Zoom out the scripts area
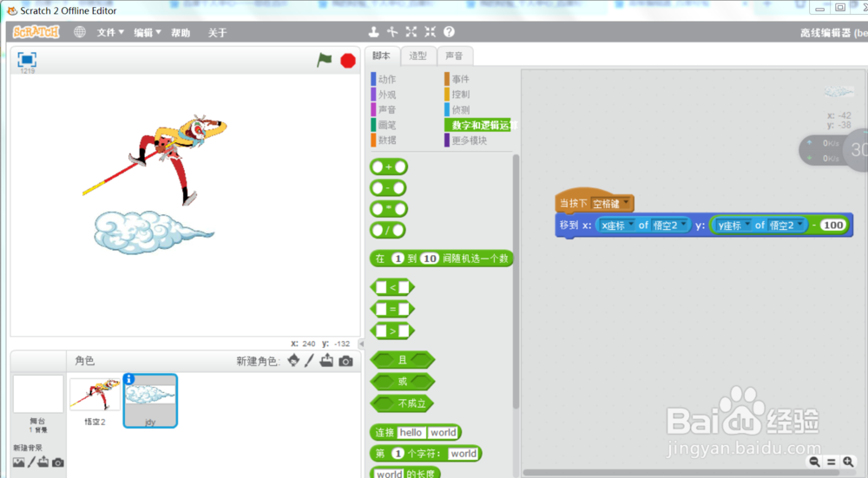 coord(814,462)
